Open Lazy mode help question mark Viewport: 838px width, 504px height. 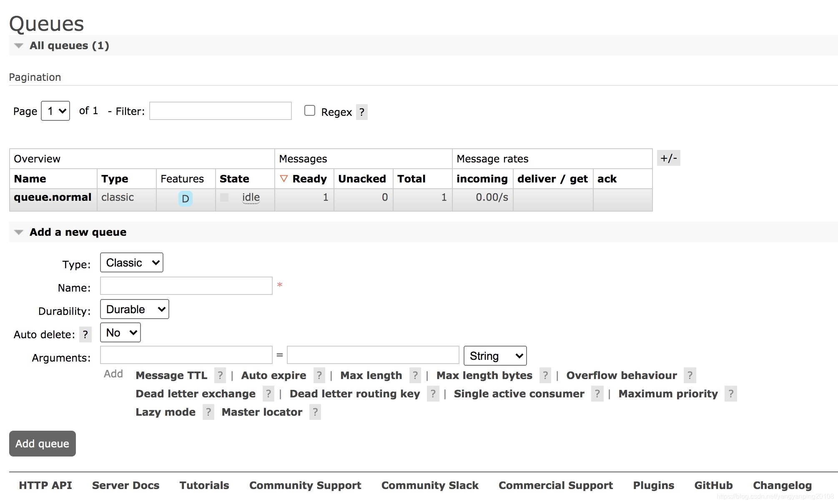[x=208, y=412]
